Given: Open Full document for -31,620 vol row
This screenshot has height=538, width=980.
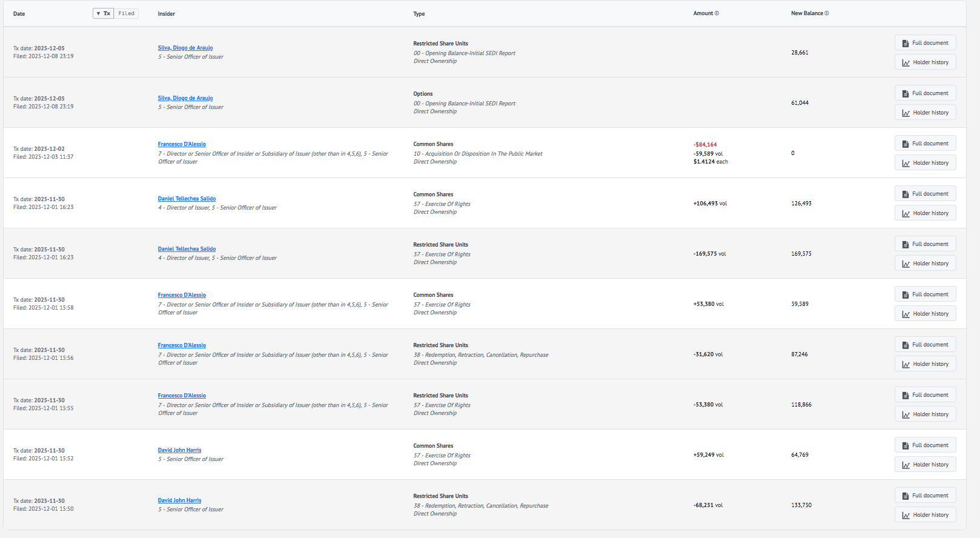Looking at the screenshot, I should pyautogui.click(x=925, y=345).
